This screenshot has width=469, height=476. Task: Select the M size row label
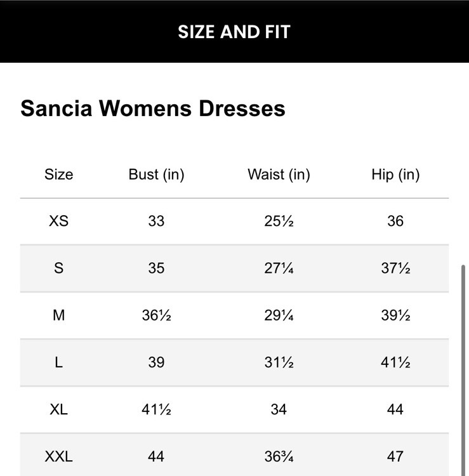pyautogui.click(x=58, y=315)
